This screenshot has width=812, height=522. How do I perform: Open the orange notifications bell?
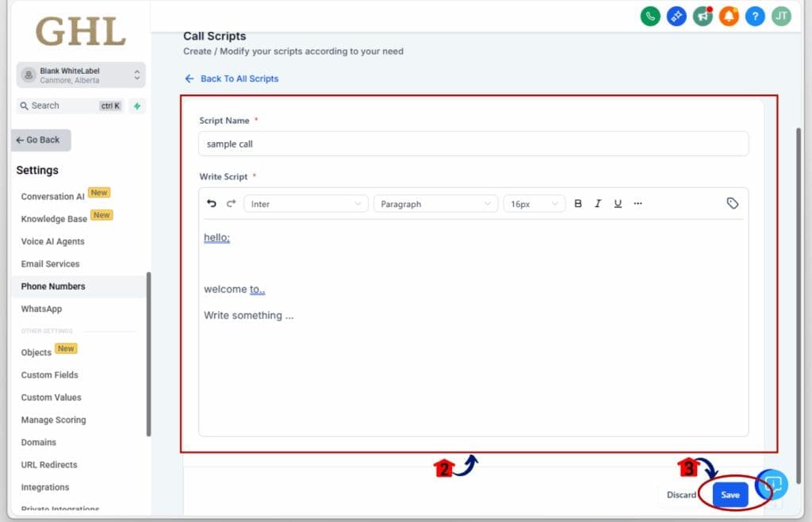729,16
